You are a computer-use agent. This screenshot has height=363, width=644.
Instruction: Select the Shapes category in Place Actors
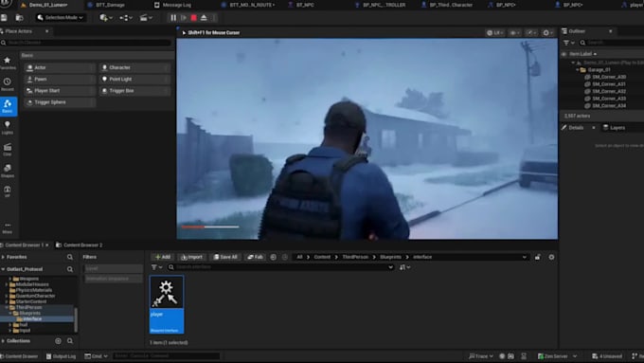tap(8, 171)
